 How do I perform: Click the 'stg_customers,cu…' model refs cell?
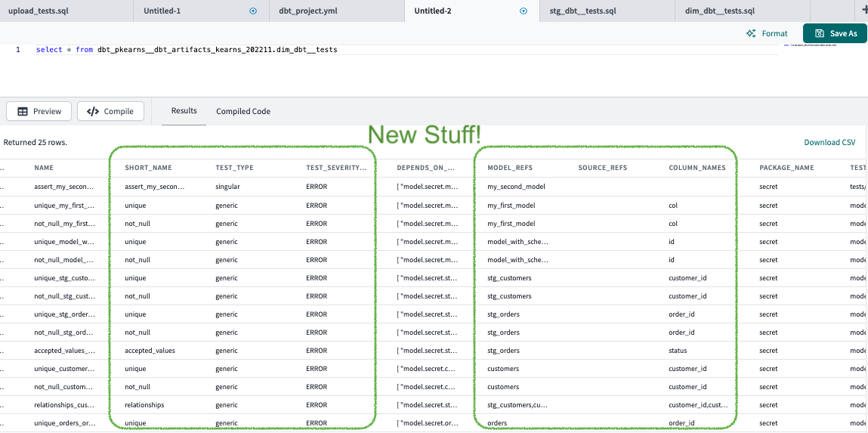(x=517, y=405)
